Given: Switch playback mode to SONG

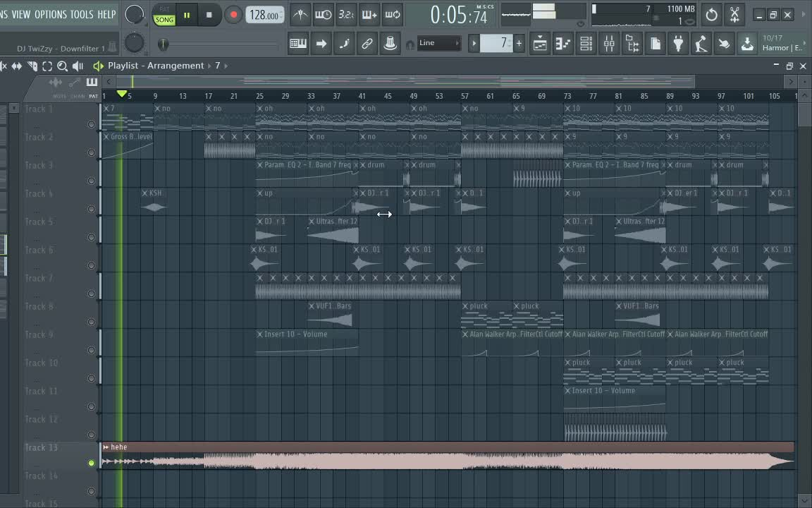Looking at the screenshot, I should click(x=164, y=20).
